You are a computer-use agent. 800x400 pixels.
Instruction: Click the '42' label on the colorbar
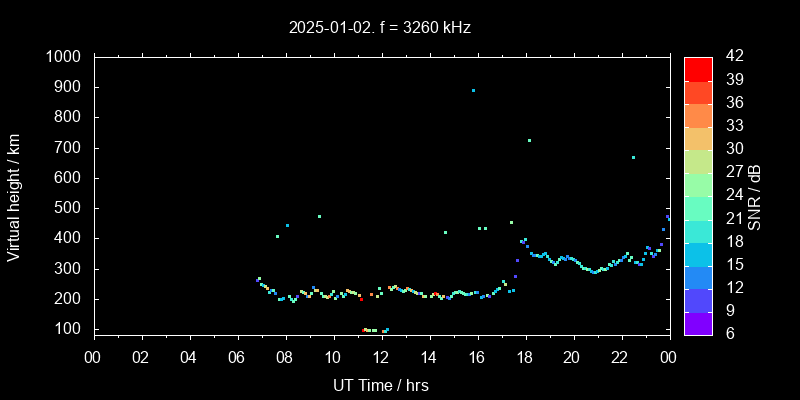click(x=732, y=57)
